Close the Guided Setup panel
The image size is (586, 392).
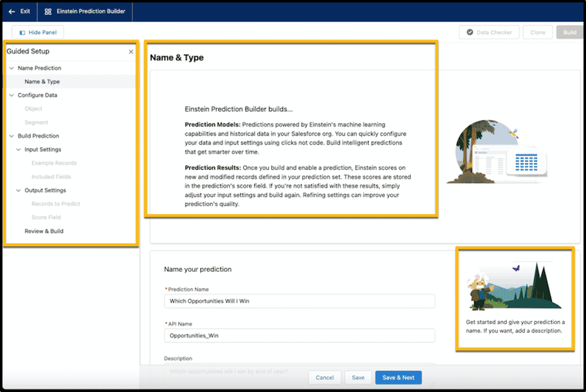(131, 52)
